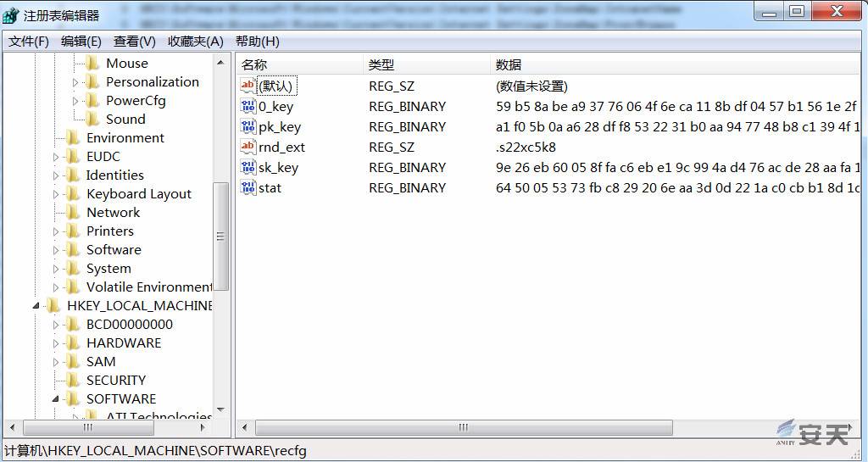Image resolution: width=868 pixels, height=462 pixels.
Task: Select the Keyboard Layout folder icon
Action: [73, 193]
